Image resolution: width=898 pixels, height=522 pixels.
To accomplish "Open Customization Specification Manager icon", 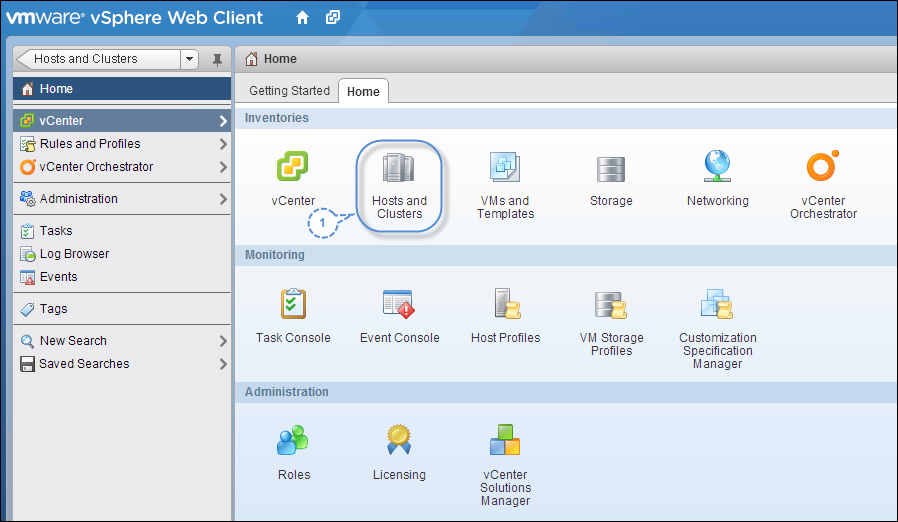I will [x=717, y=304].
